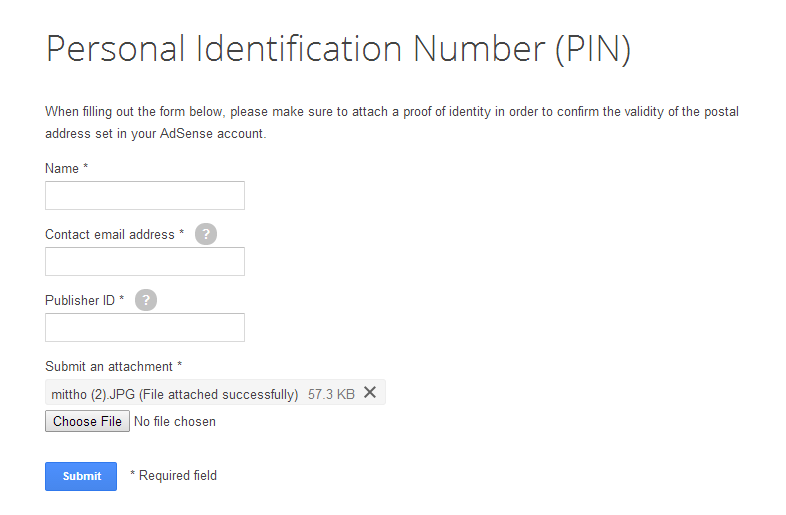Open help tooltip for Publisher ID
Image resolution: width=786 pixels, height=515 pixels.
[146, 300]
